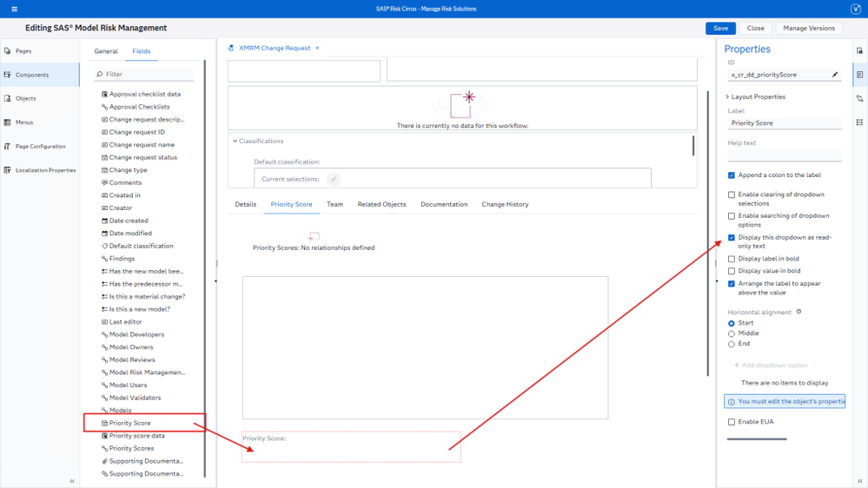Switch to the Fields tab
This screenshot has height=488, width=868.
coord(141,51)
